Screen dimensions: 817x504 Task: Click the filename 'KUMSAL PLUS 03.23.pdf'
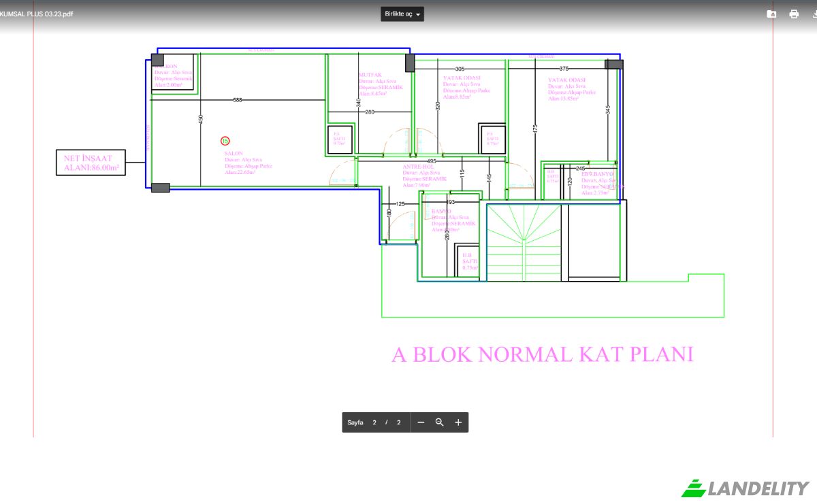pyautogui.click(x=37, y=13)
